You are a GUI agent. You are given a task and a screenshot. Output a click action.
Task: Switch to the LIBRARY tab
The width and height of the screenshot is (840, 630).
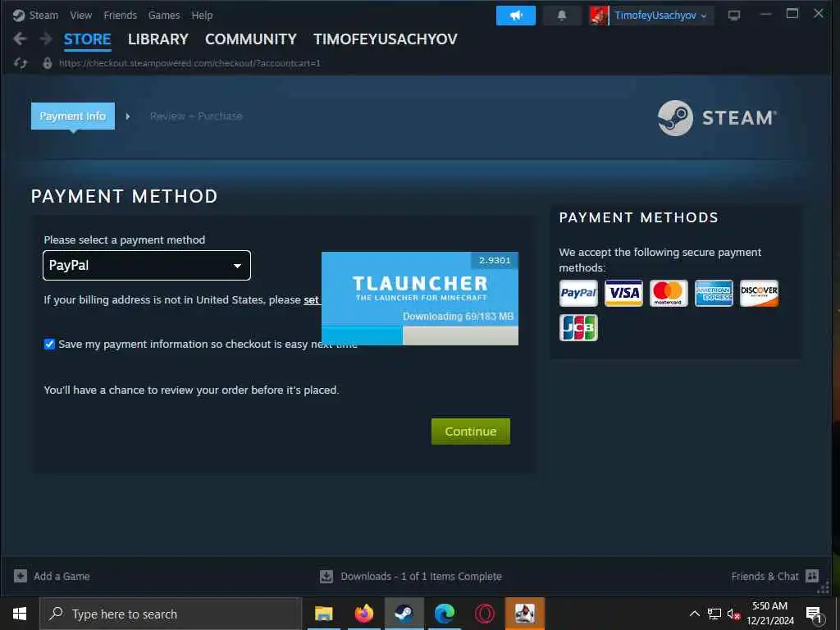(x=158, y=39)
